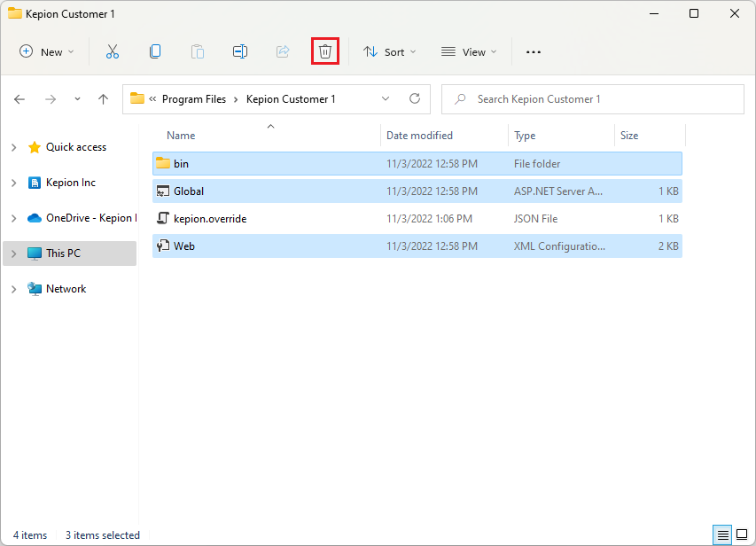
Task: Click the Kepion Inc building icon
Action: [x=35, y=183]
